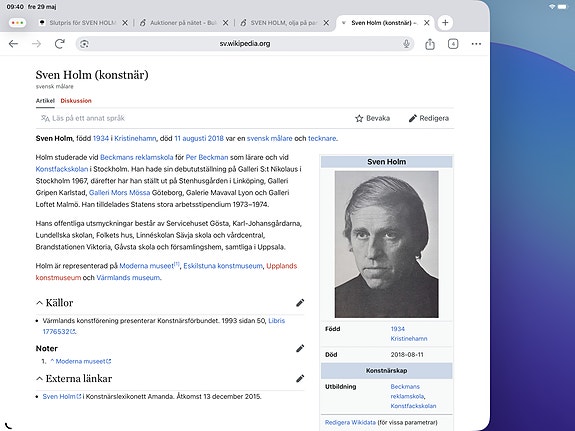Tap the microphone icon in address bar
This screenshot has width=575, height=431.
(x=406, y=44)
